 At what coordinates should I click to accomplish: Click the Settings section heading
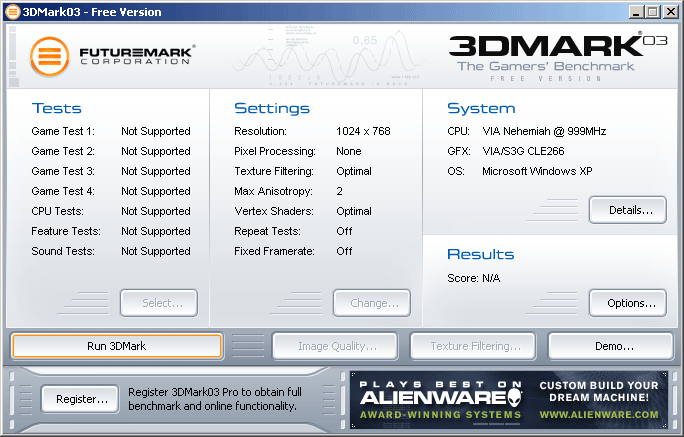pos(272,108)
